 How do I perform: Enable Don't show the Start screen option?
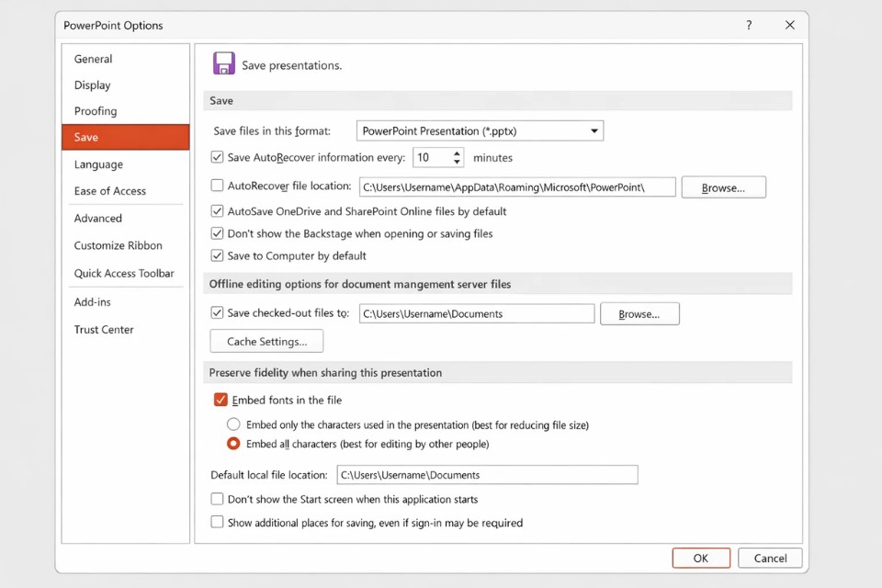tap(217, 499)
